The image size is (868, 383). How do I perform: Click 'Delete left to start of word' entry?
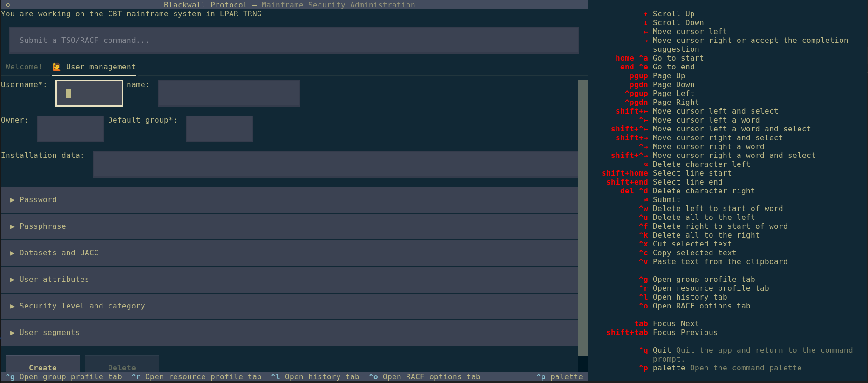[x=718, y=209]
